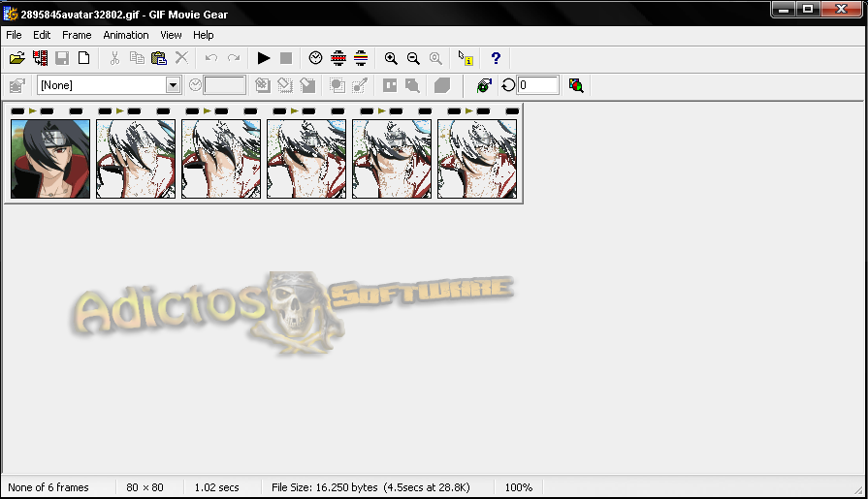Viewport: 868px width, 499px height.
Task: Close the GIF Movie Gear window
Action: pyautogui.click(x=842, y=9)
